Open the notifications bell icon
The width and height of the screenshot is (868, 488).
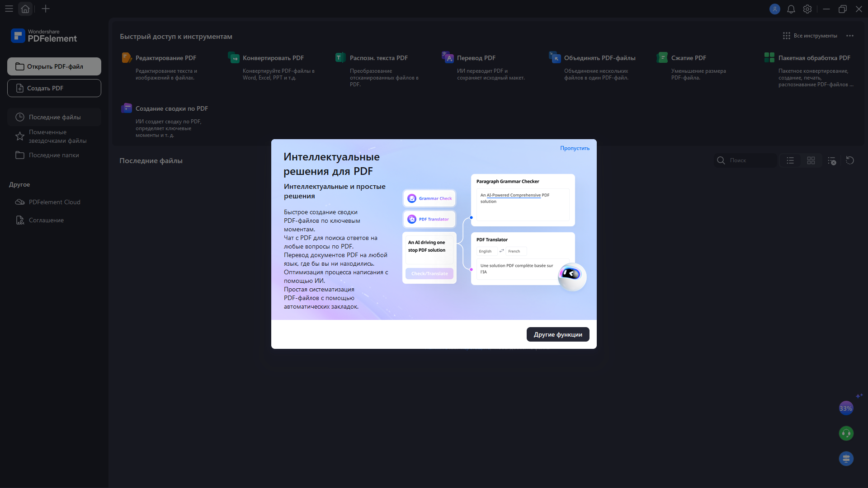[x=791, y=9]
